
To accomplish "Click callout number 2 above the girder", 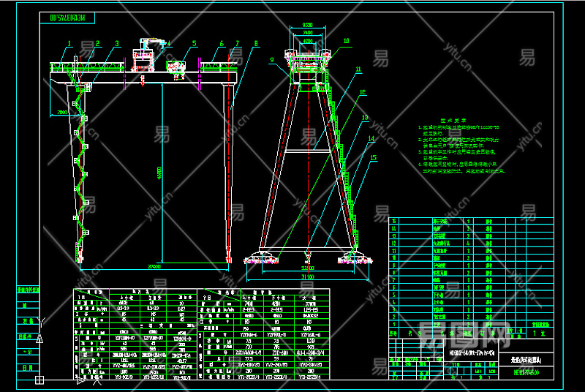I will (98, 44).
